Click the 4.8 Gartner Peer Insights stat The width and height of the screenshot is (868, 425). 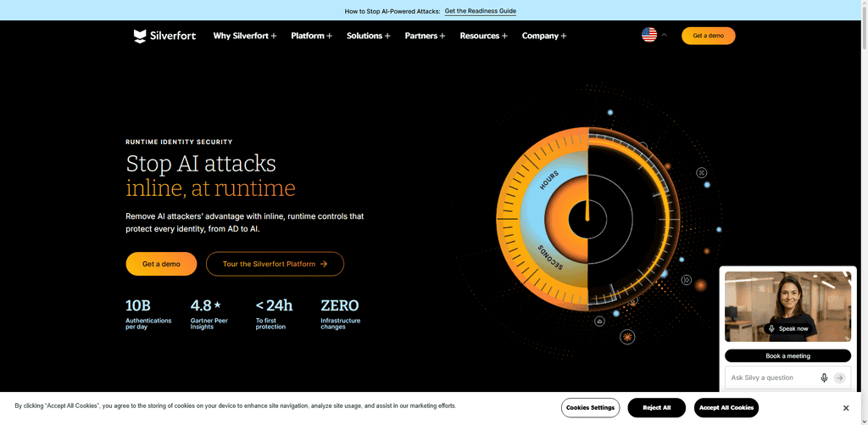[209, 314]
